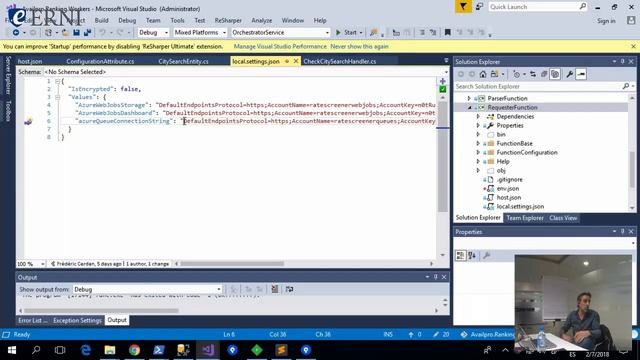Open the Tools menu
This screenshot has width=640, height=360.
(177, 20)
